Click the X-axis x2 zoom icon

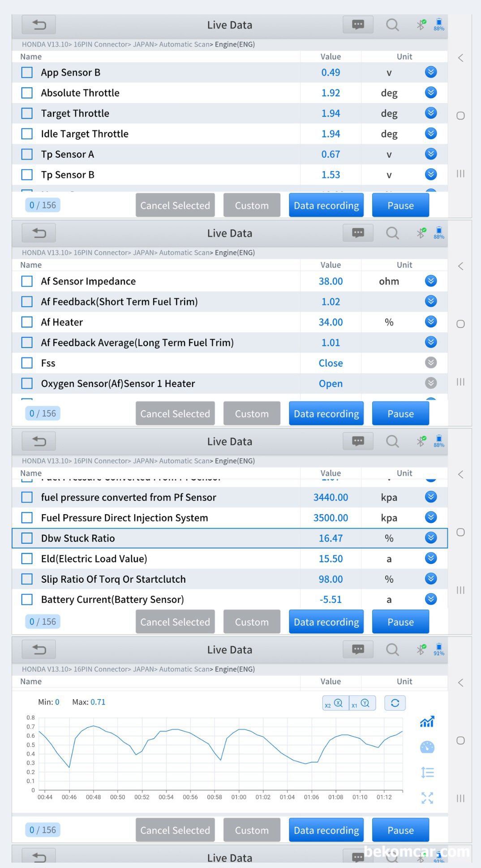335,703
